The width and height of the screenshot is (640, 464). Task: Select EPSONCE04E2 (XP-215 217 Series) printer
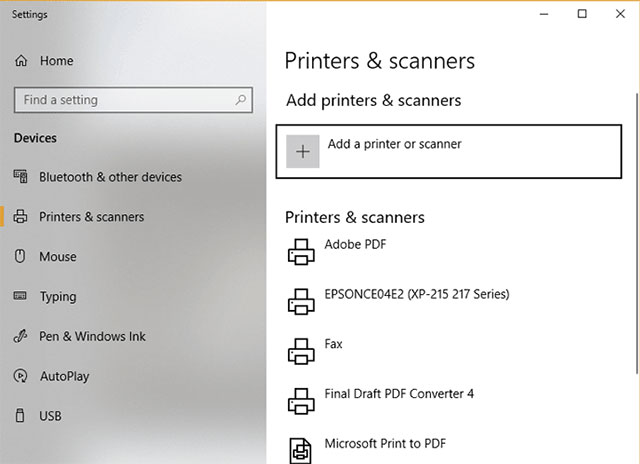pos(416,294)
